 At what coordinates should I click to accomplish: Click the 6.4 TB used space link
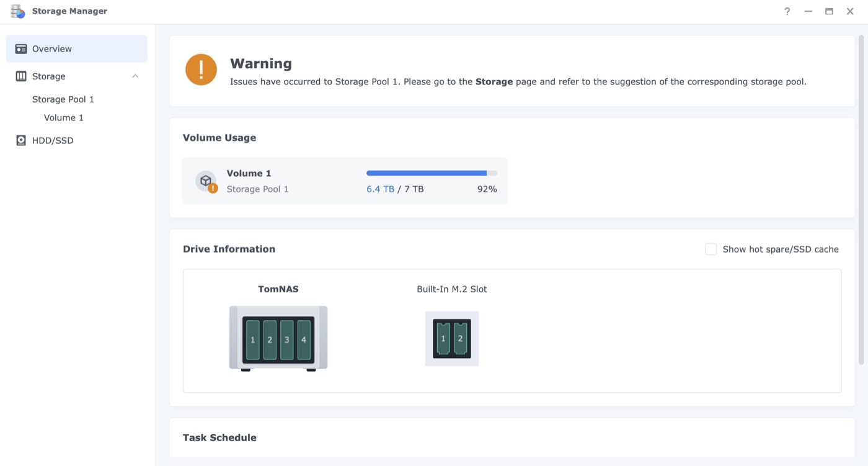[x=380, y=189]
